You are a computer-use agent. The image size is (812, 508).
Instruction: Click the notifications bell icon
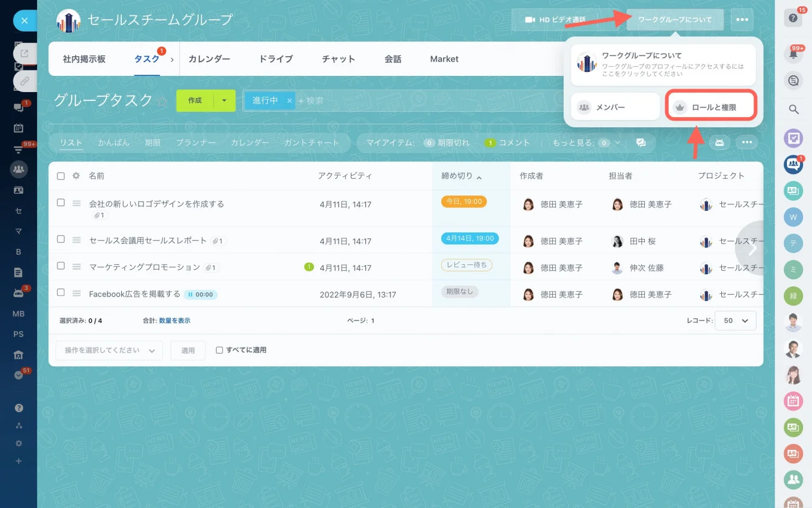click(793, 54)
